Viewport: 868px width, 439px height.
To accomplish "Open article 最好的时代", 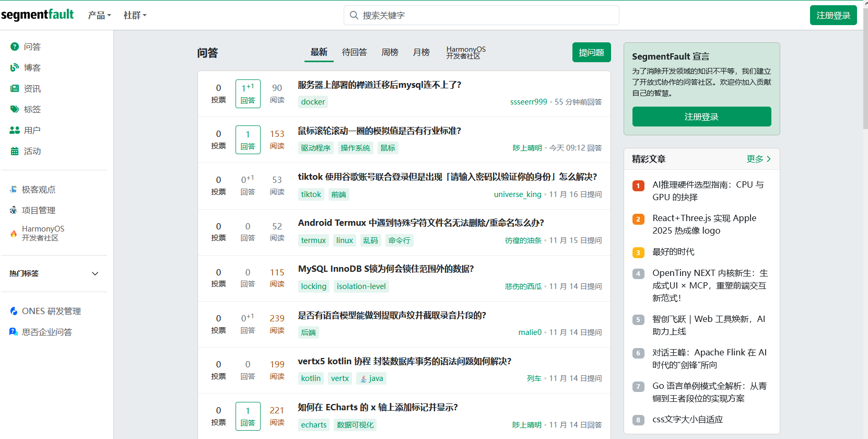I will 673,252.
